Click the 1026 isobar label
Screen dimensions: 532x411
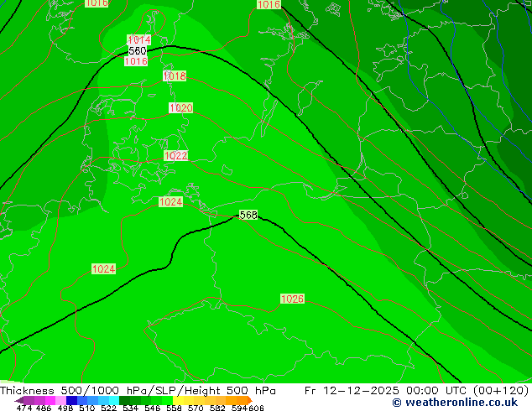point(292,299)
